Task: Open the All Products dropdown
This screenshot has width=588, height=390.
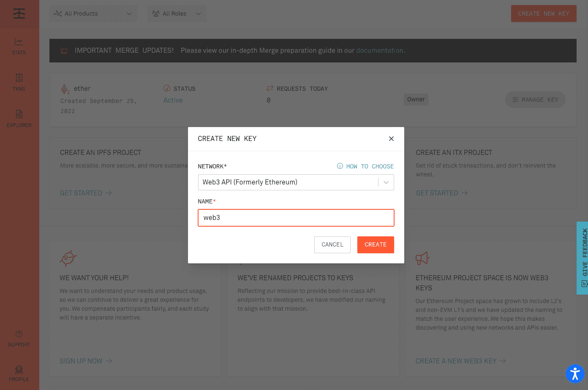Action: 93,14
